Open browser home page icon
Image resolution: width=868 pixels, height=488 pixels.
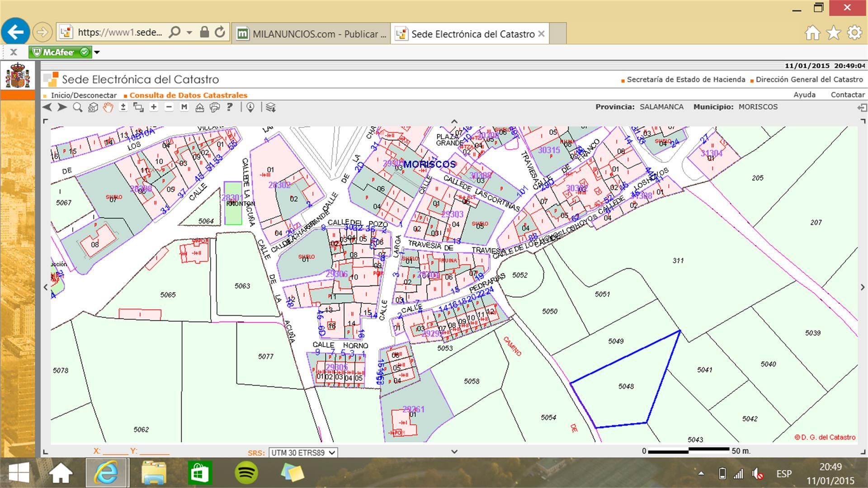tap(812, 33)
